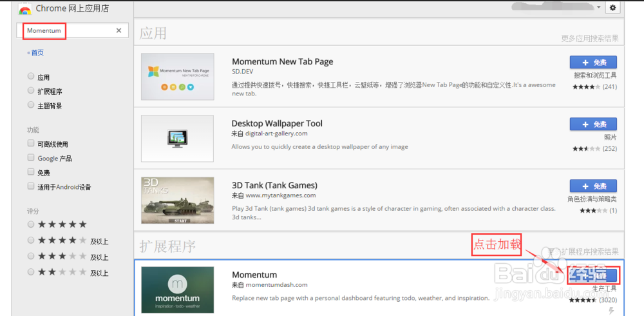The image size is (644, 316).
Task: Select the 主题背景 radio filter
Action: click(31, 105)
